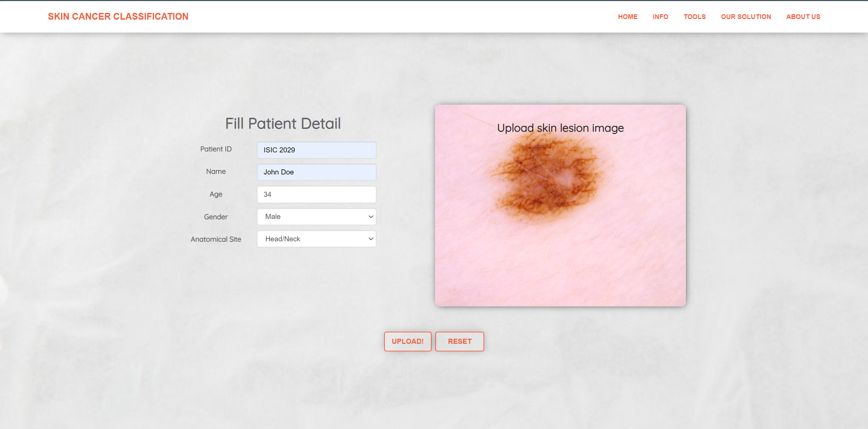Select the Age input box

(316, 194)
